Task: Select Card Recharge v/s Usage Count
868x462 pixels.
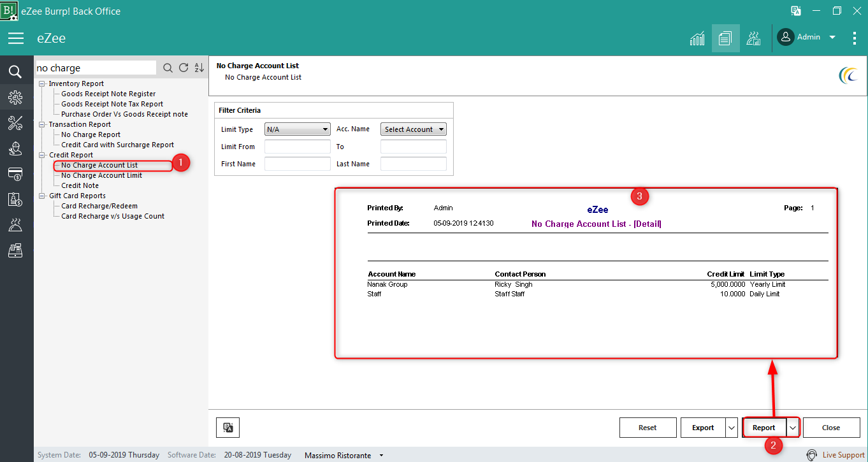Action: click(x=113, y=216)
